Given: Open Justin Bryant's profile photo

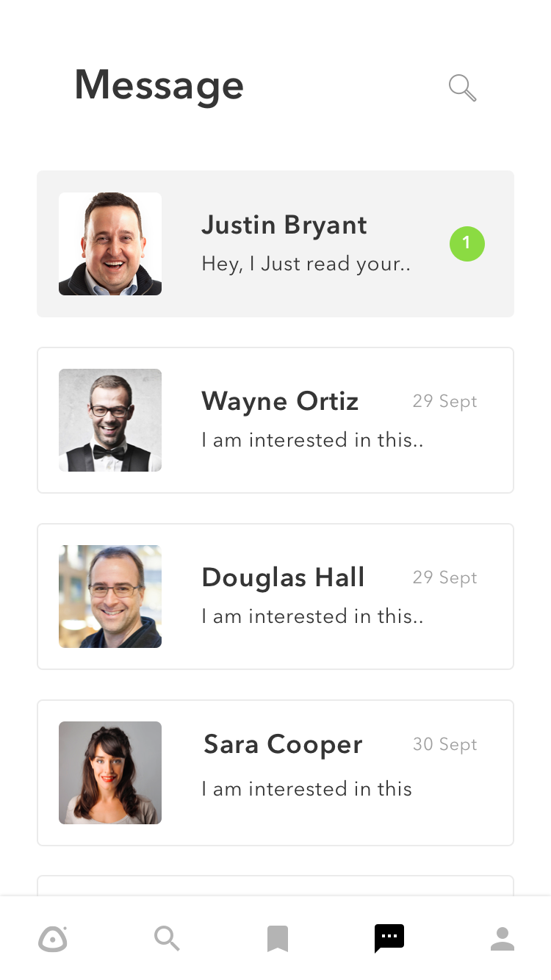Looking at the screenshot, I should click(110, 244).
